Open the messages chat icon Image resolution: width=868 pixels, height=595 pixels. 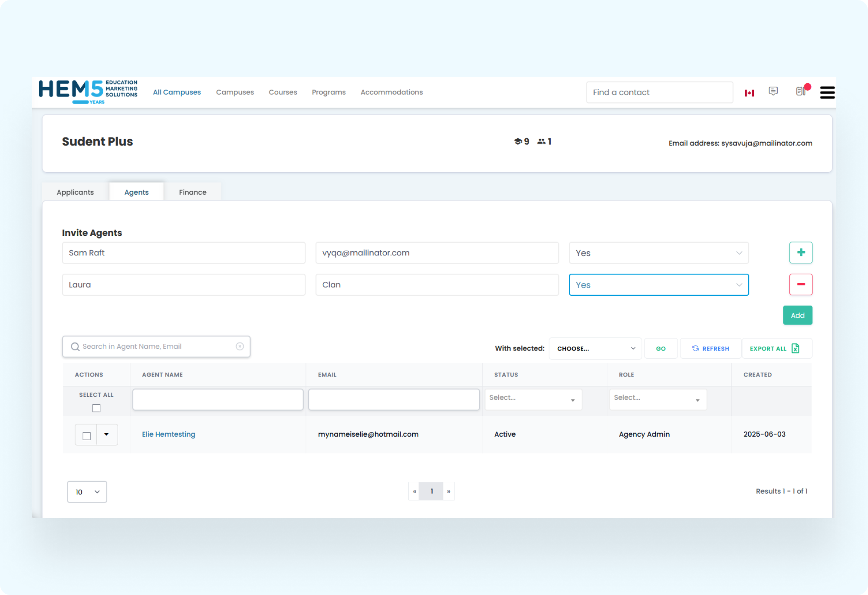[x=773, y=91]
